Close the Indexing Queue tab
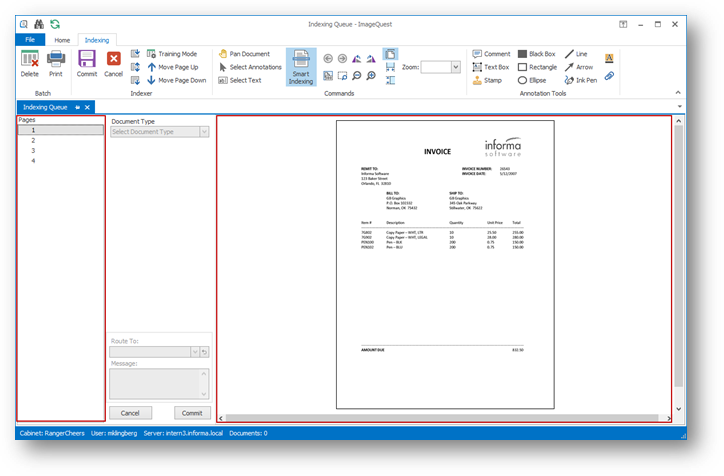The width and height of the screenshot is (724, 476). [87, 107]
